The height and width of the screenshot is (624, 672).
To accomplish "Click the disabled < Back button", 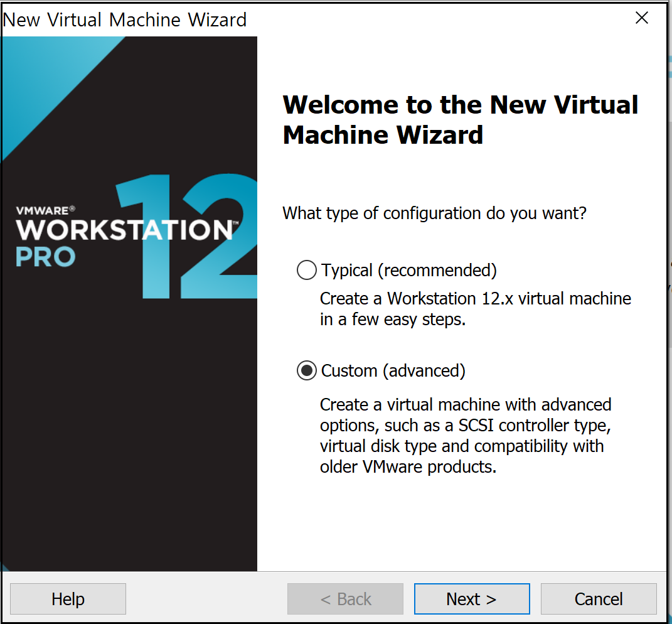I will 346,599.
